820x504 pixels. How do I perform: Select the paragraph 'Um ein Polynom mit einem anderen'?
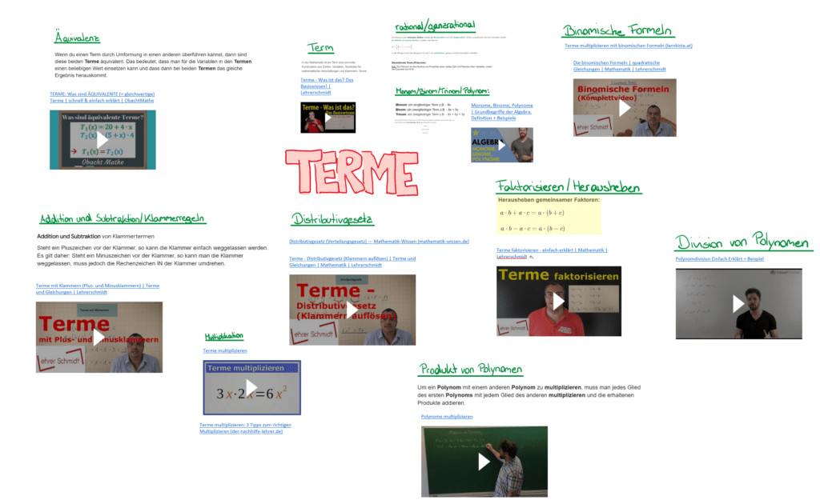(529, 395)
